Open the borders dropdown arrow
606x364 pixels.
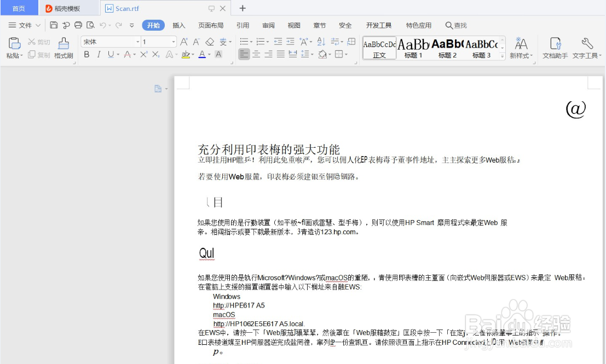(x=347, y=55)
